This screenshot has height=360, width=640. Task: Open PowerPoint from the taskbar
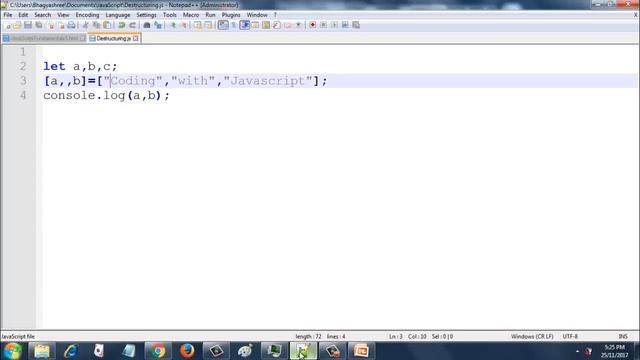(361, 351)
